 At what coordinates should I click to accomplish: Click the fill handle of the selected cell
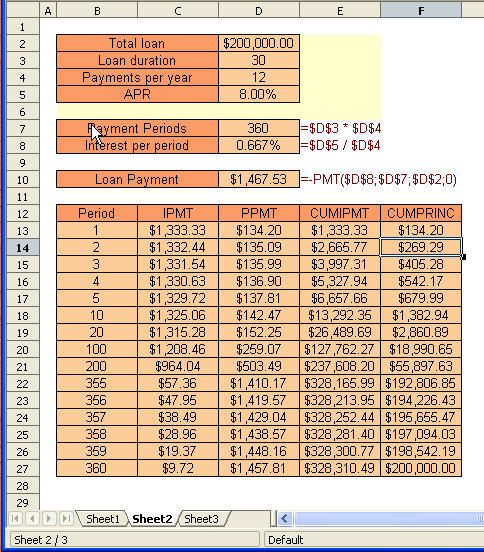click(x=463, y=257)
